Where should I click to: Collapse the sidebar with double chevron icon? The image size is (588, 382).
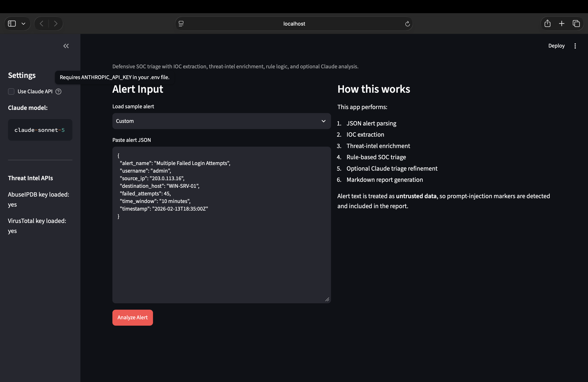(66, 46)
